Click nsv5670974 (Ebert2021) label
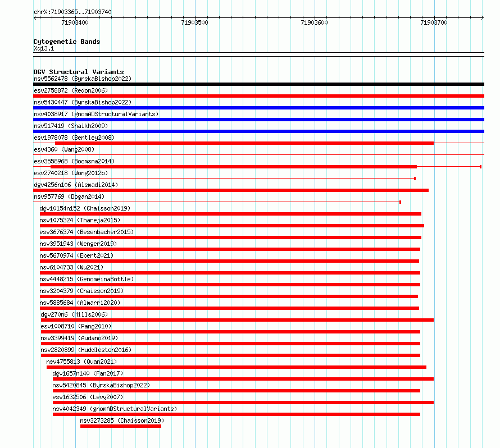Viewport: 500px width, 448px height. pyautogui.click(x=76, y=255)
